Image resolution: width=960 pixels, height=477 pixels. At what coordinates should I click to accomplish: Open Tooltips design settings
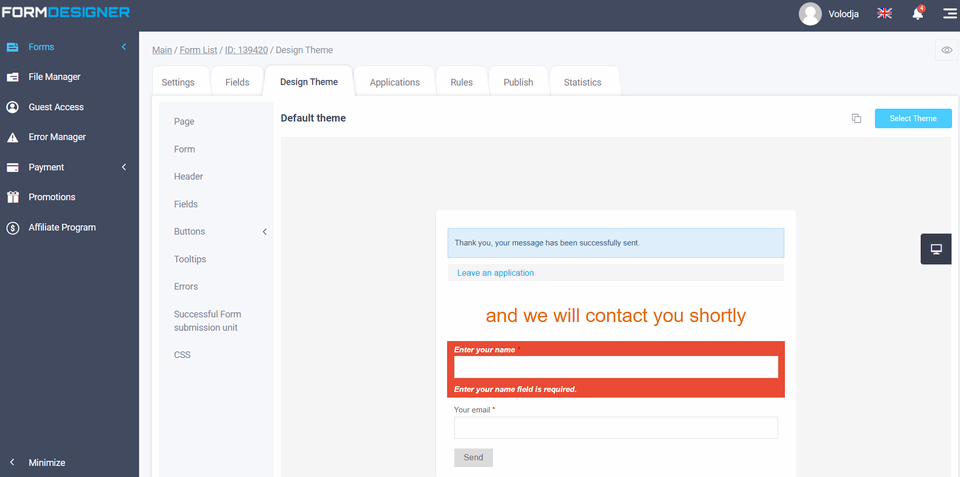click(x=190, y=259)
